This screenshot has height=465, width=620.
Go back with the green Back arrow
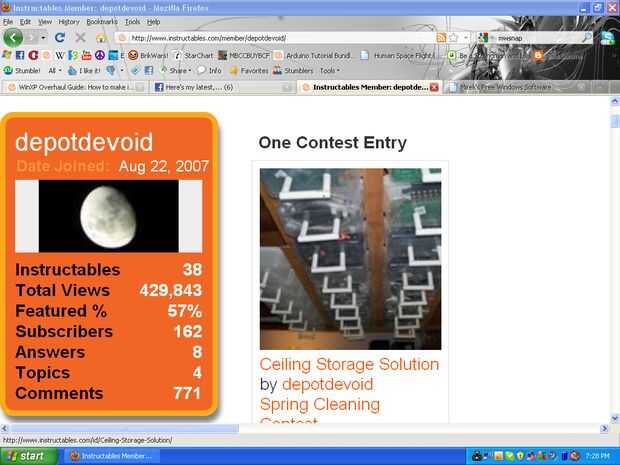[x=13, y=38]
